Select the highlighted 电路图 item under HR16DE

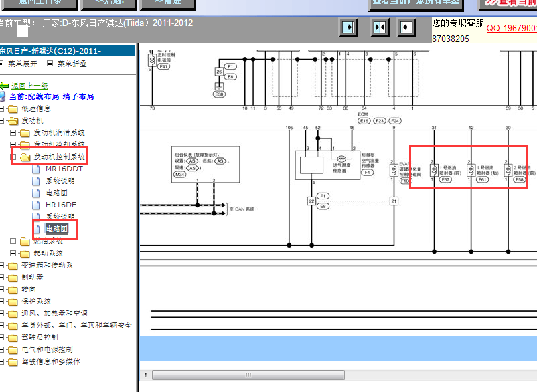click(56, 229)
